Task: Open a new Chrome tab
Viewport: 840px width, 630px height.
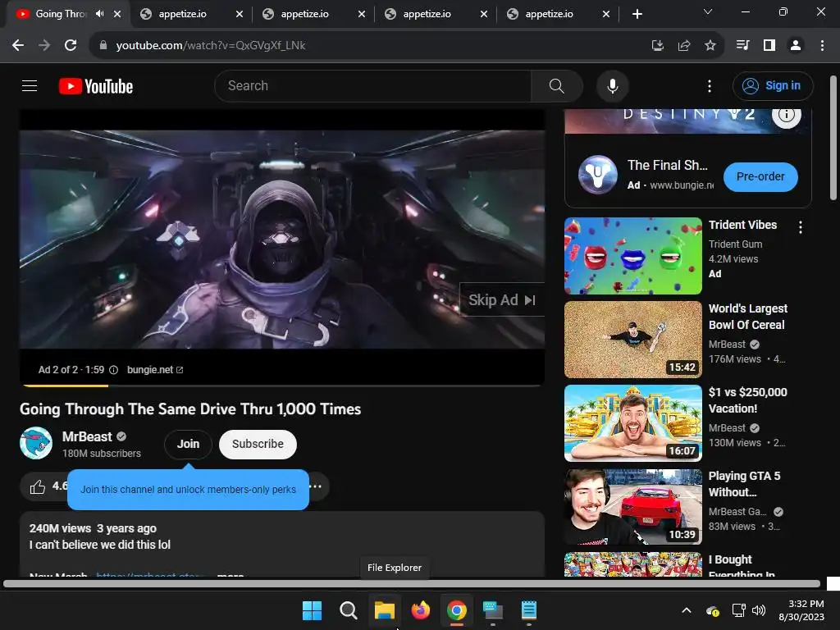Action: click(637, 14)
